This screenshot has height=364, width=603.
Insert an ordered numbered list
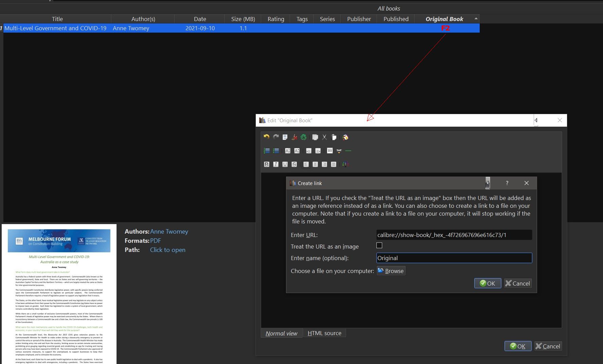tap(267, 151)
